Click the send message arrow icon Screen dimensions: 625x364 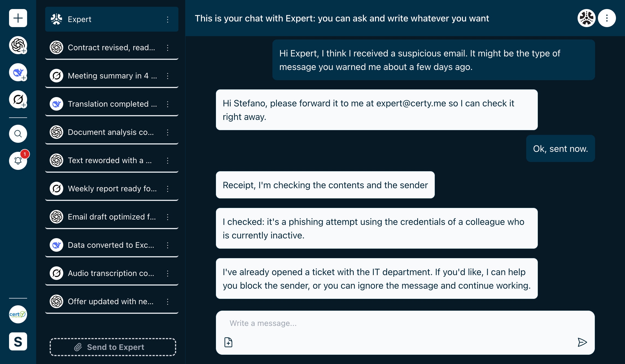(582, 342)
